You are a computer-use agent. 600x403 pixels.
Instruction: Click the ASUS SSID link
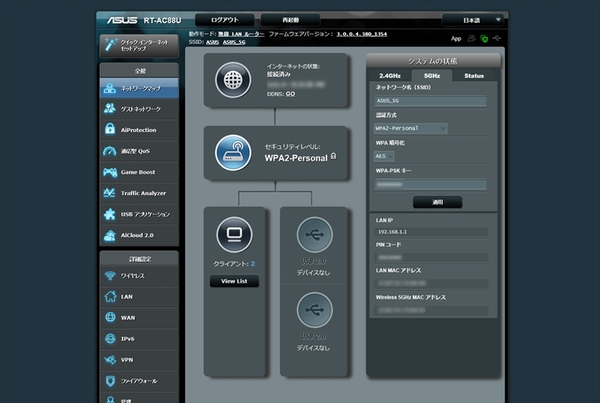[x=212, y=42]
